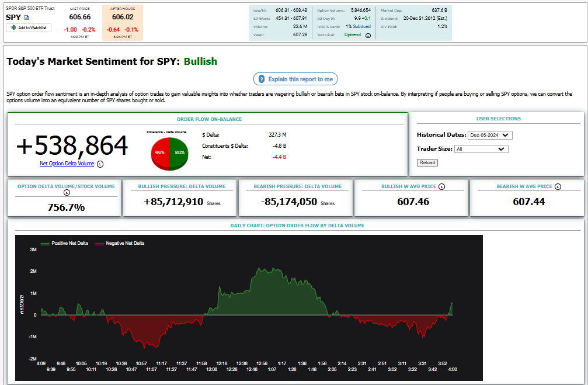This screenshot has width=588, height=385.
Task: Click the bearish weighted average price 607.44
Action: (529, 202)
